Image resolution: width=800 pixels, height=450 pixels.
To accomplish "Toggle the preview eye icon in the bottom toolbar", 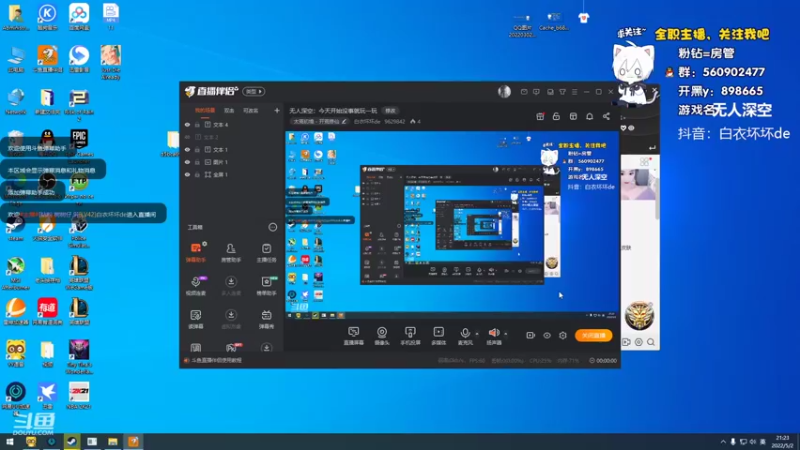I will click(x=546, y=335).
